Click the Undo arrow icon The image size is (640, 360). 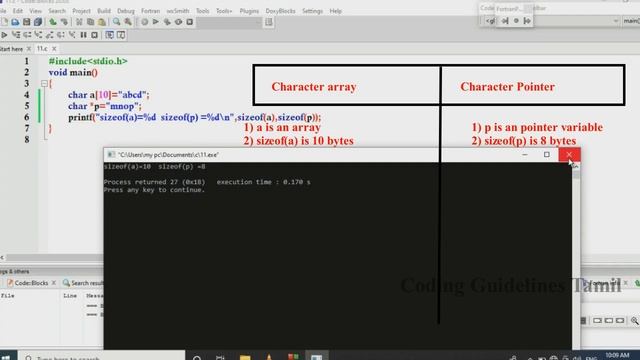53,22
